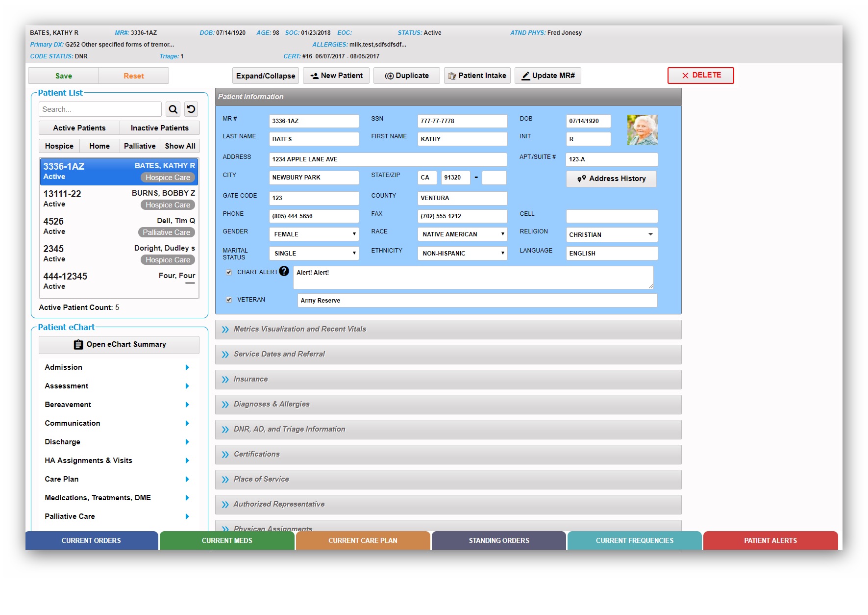Click the Chart Alert text area
Image resolution: width=868 pixels, height=615 pixels.
pos(473,278)
